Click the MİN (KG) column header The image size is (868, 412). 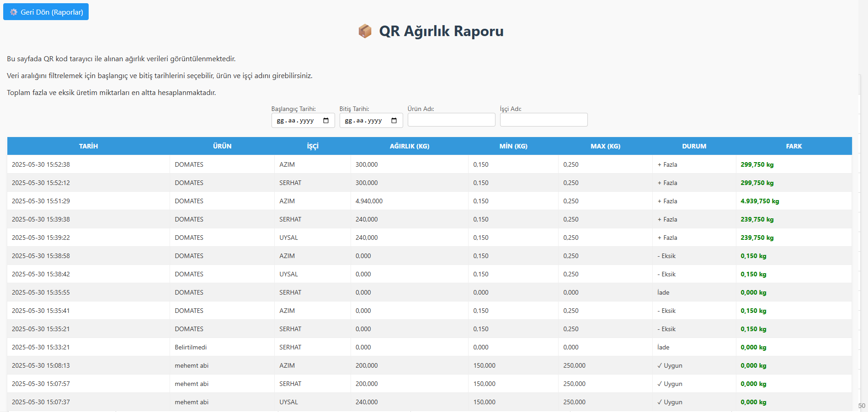[513, 146]
